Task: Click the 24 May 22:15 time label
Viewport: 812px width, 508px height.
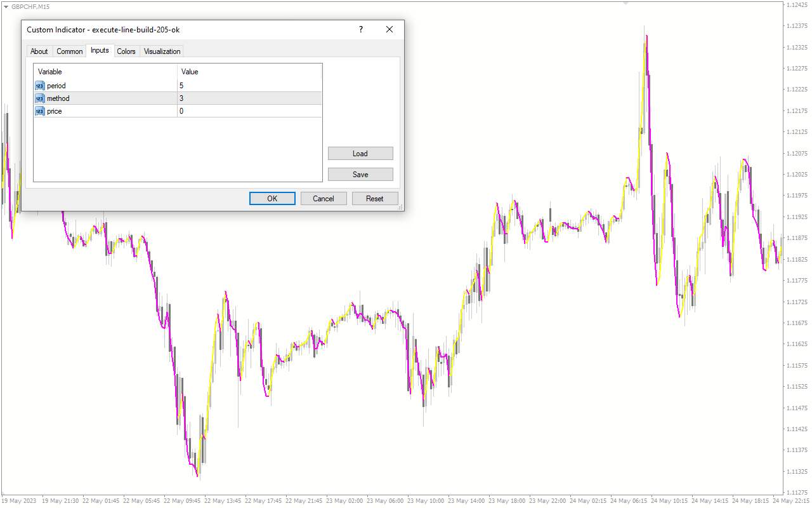Action: tap(791, 501)
